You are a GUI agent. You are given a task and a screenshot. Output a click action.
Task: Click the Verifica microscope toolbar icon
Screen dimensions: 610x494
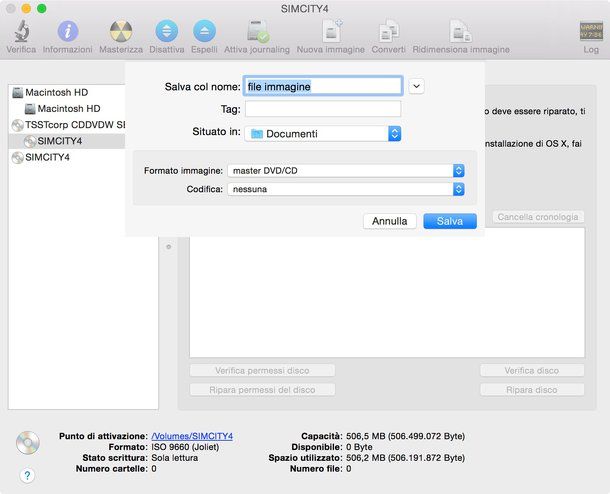(21, 31)
